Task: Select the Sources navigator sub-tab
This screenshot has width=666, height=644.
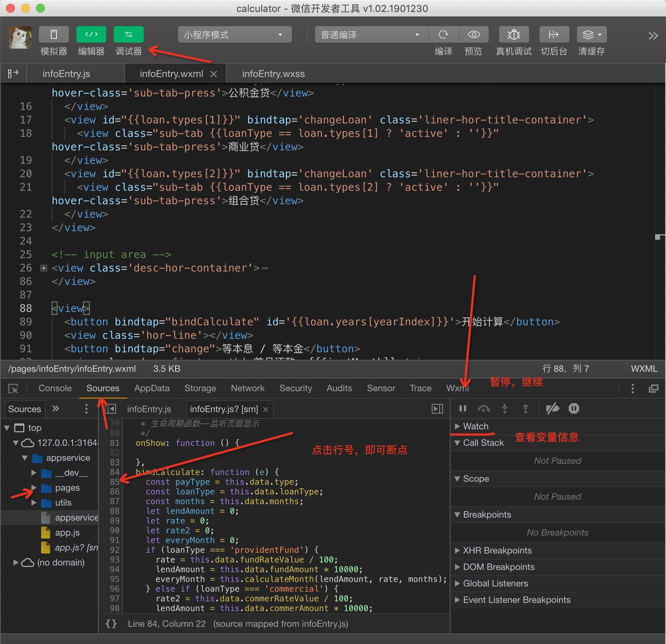Action: (25, 409)
